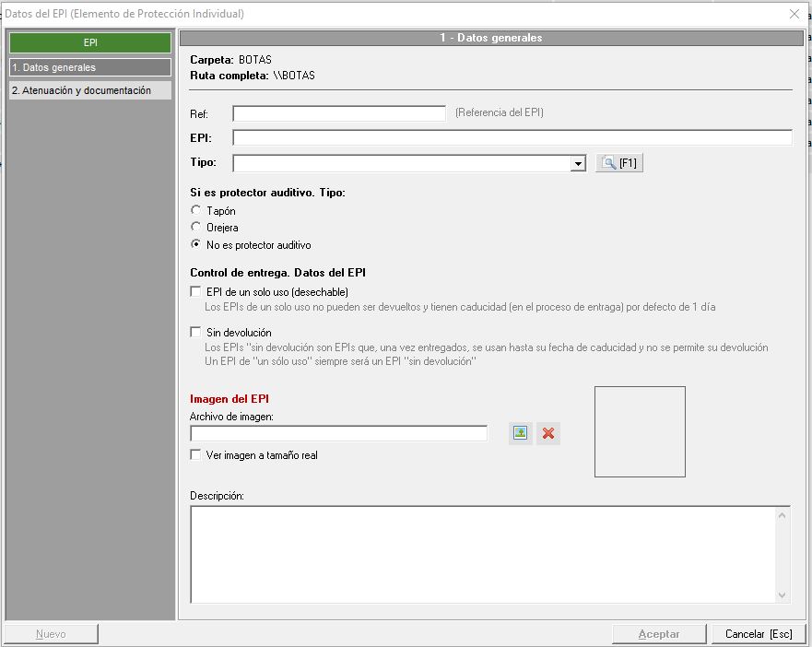Click the green EPI header button
This screenshot has width=812, height=647.
pos(89,42)
